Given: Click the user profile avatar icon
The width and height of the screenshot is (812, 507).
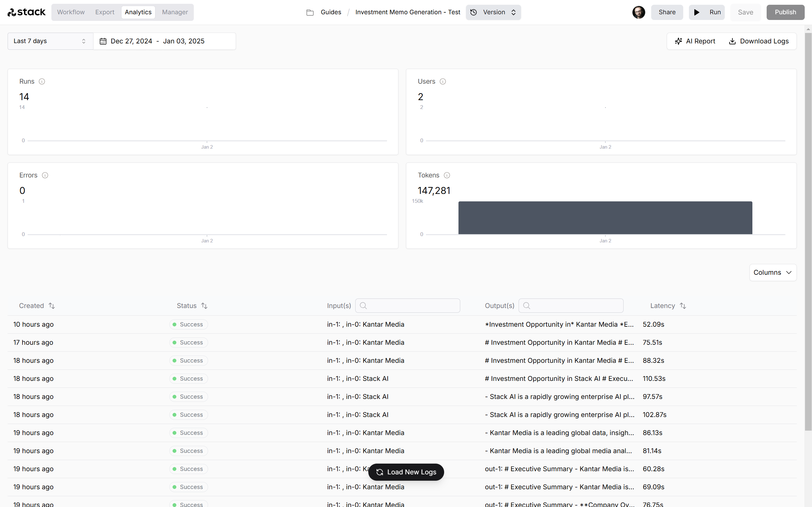Looking at the screenshot, I should point(639,12).
